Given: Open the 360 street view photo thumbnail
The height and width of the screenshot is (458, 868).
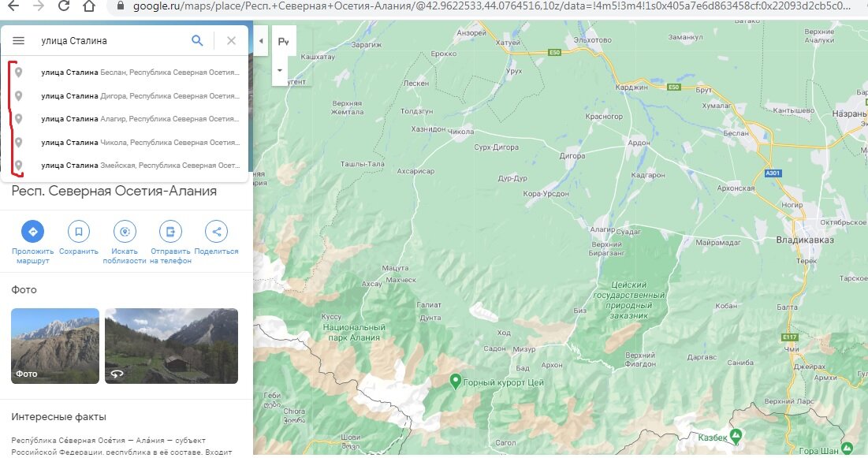Looking at the screenshot, I should point(172,346).
